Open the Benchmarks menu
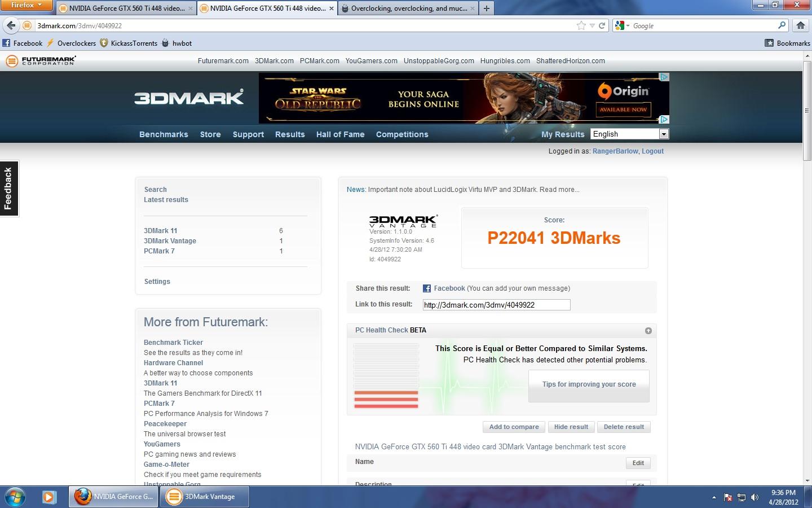The image size is (812, 508). coord(164,134)
